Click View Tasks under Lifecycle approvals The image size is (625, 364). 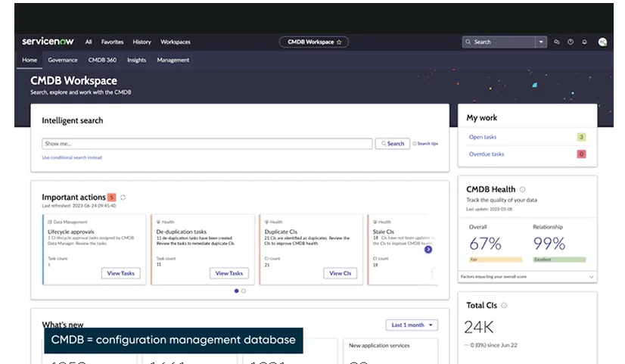click(x=121, y=273)
